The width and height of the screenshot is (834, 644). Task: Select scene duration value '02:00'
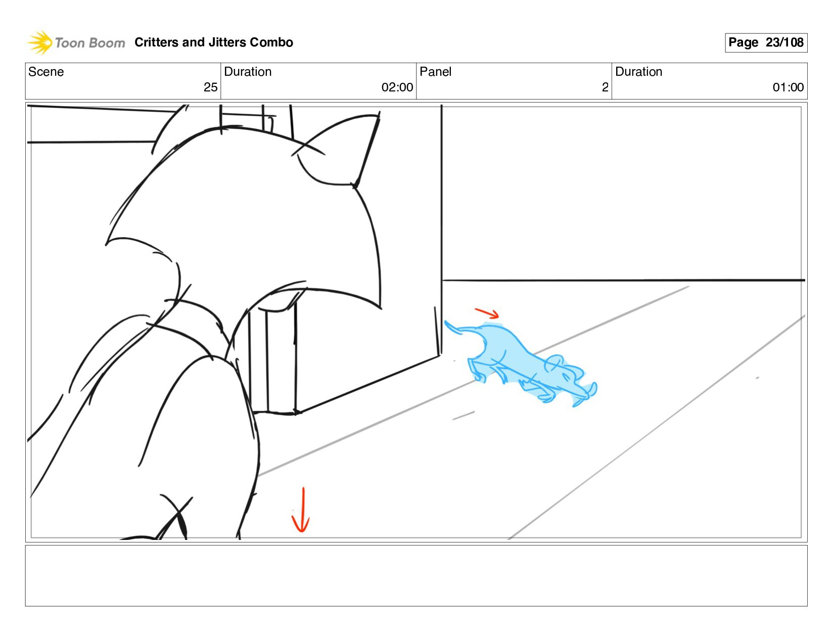pyautogui.click(x=397, y=87)
